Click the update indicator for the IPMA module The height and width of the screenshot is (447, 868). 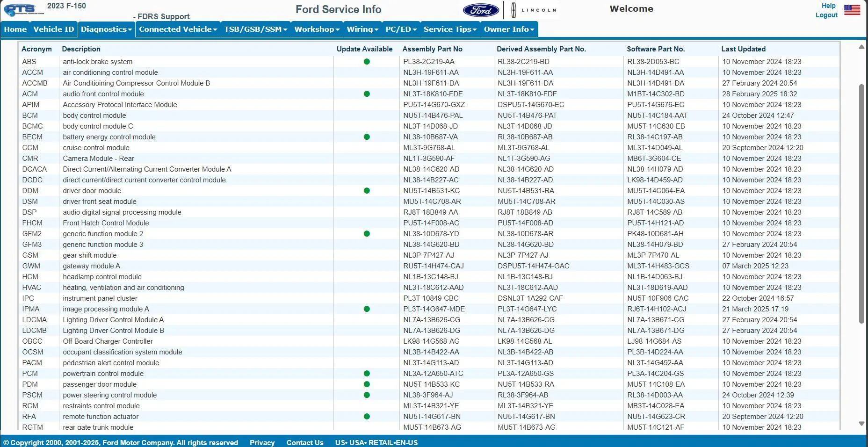pyautogui.click(x=367, y=309)
